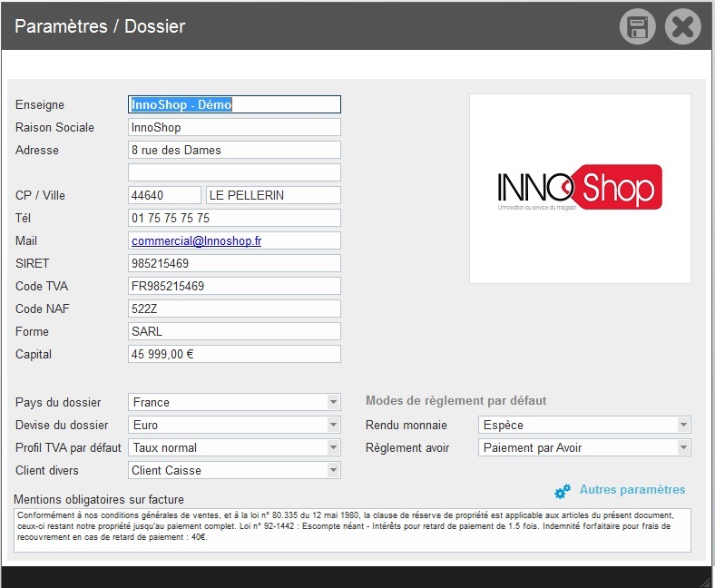The image size is (715, 588).
Task: Edit the Code TVA field
Action: (x=234, y=286)
